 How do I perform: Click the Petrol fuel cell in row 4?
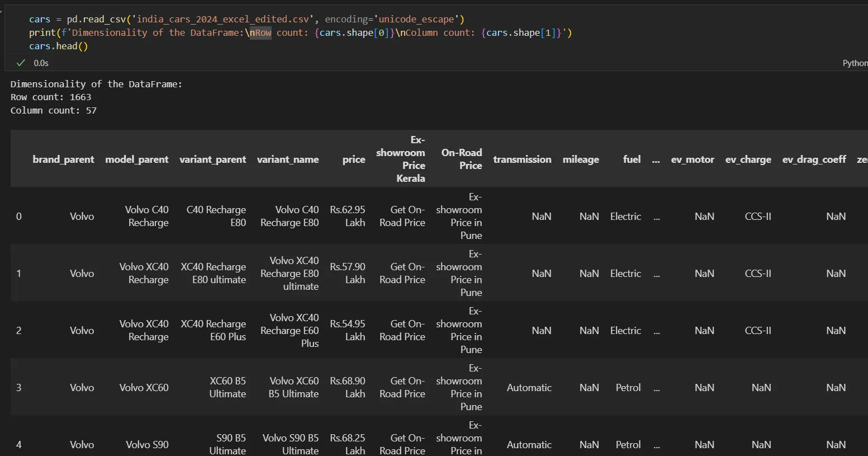(628, 444)
